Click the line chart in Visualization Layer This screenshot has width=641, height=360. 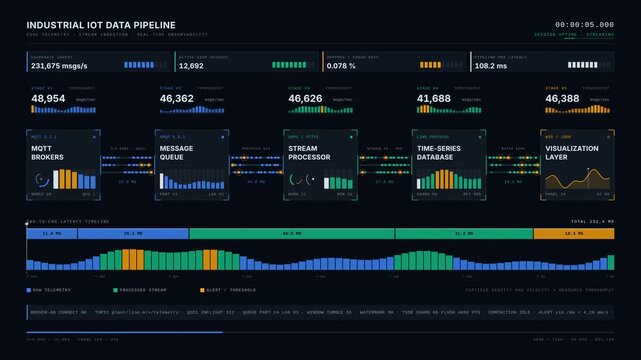click(577, 179)
